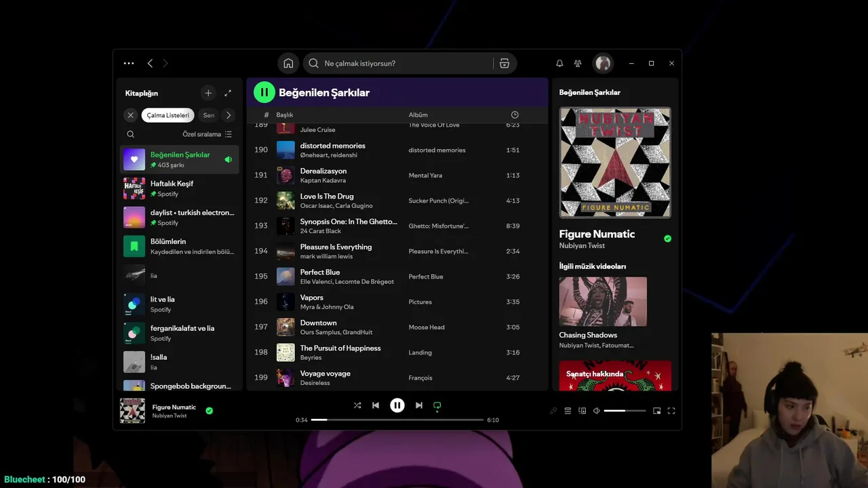Open the "Özel sıralama" sort dropdown
This screenshot has width=868, height=488.
[207, 134]
